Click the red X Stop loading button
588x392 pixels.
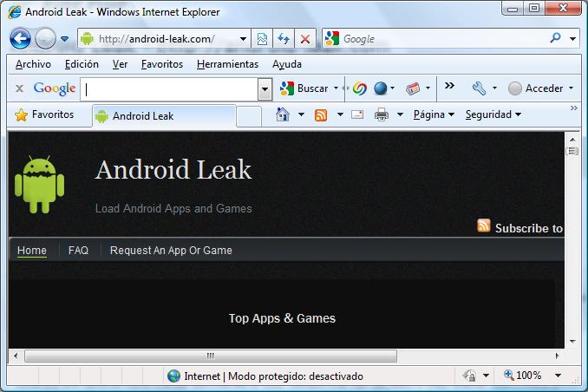point(305,39)
